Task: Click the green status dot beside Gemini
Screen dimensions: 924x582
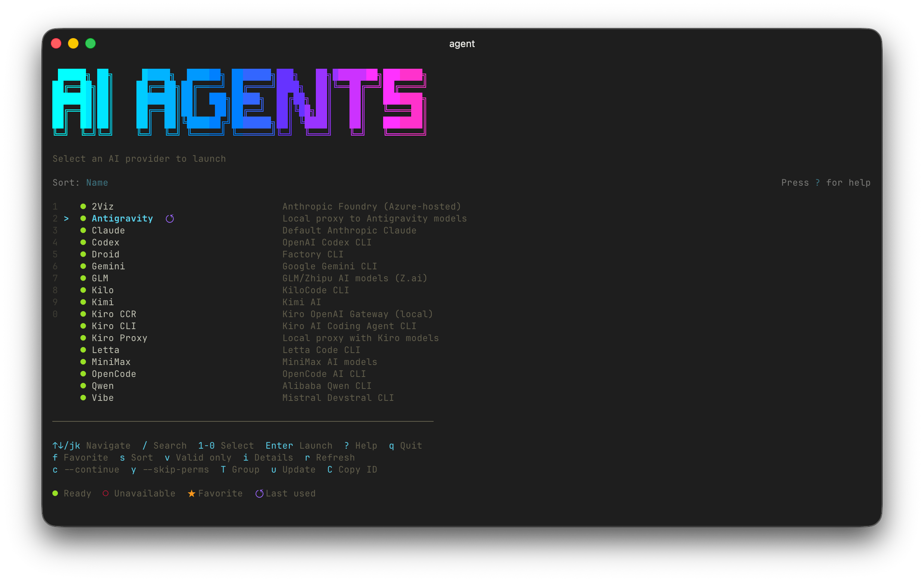Action: coord(83,266)
